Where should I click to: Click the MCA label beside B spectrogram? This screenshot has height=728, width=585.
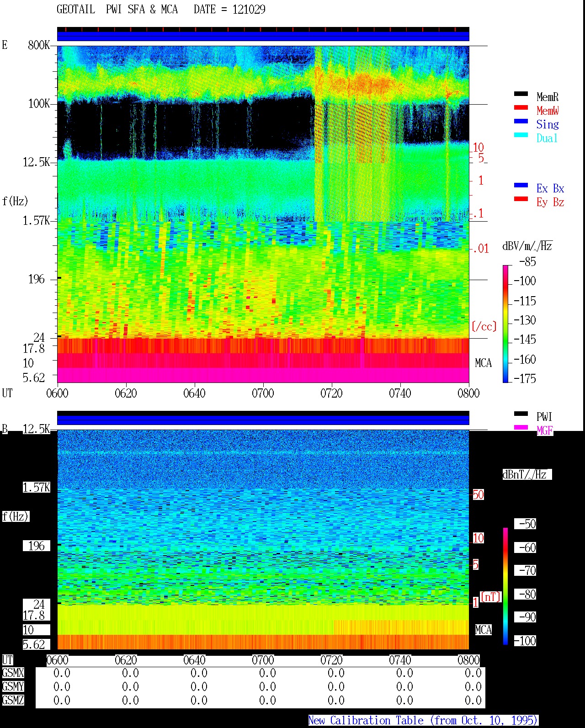coord(483,630)
